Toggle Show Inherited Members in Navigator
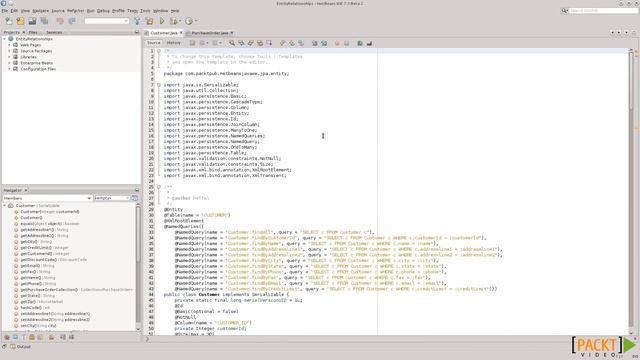The image size is (640, 360). [x=7, y=337]
